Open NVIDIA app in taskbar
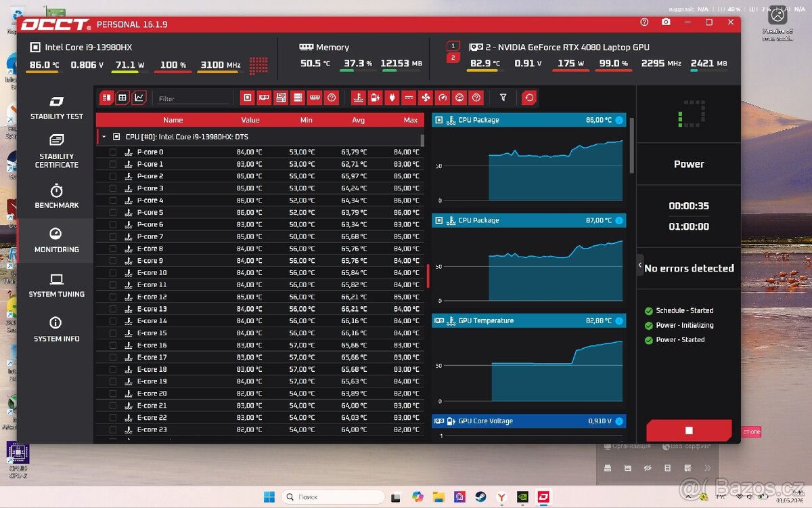The image size is (812, 508). [x=522, y=496]
